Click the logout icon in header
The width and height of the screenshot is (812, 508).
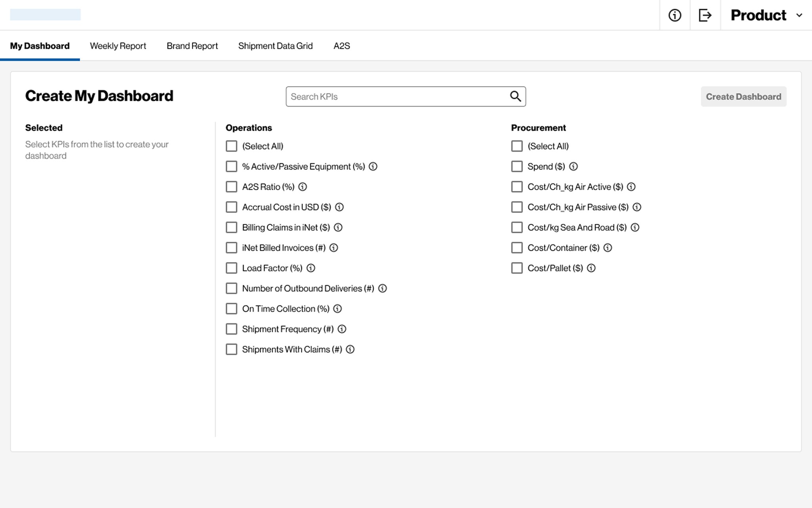tap(705, 15)
